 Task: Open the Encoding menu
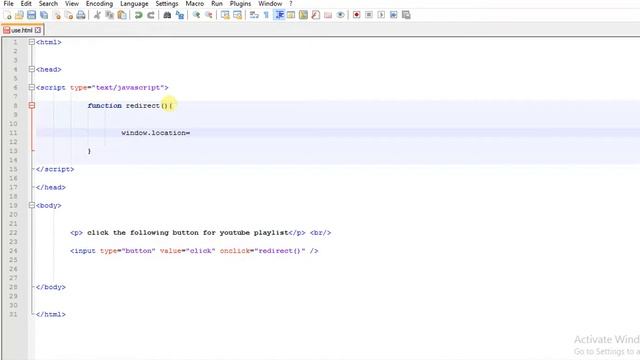99,4
